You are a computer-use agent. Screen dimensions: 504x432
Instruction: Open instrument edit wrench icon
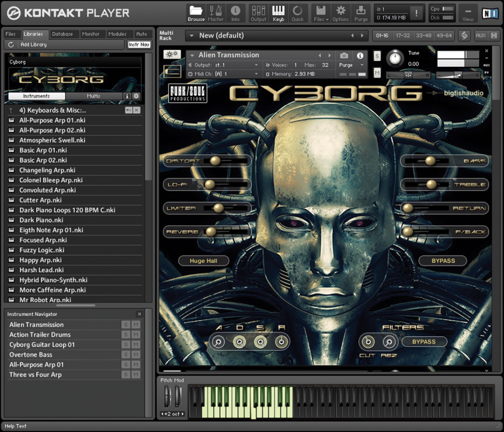172,54
